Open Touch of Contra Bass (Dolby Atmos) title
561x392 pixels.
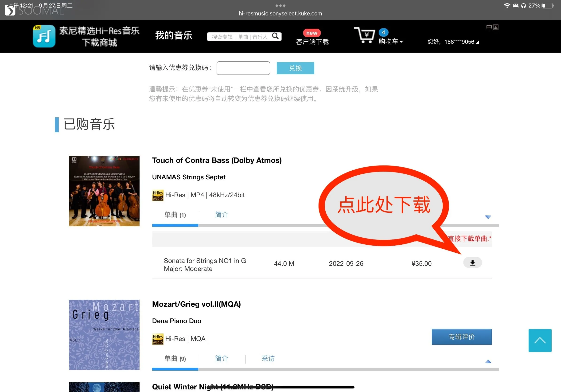[x=217, y=160]
